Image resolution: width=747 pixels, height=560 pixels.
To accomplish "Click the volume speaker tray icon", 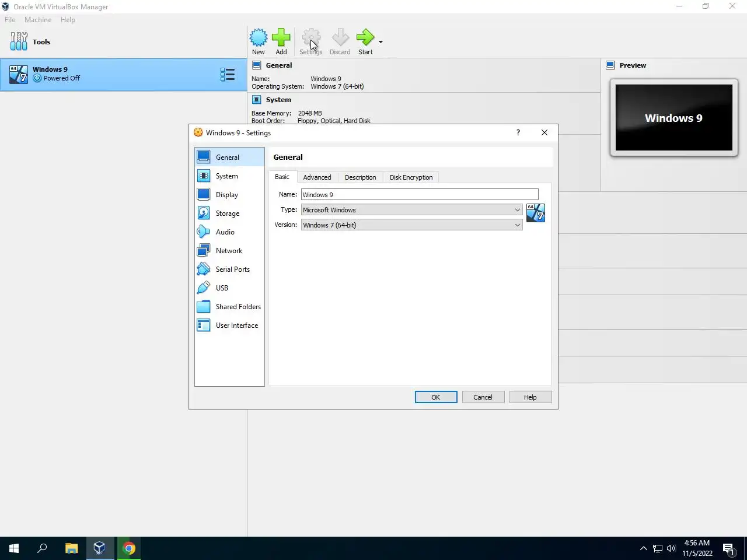I will click(671, 548).
